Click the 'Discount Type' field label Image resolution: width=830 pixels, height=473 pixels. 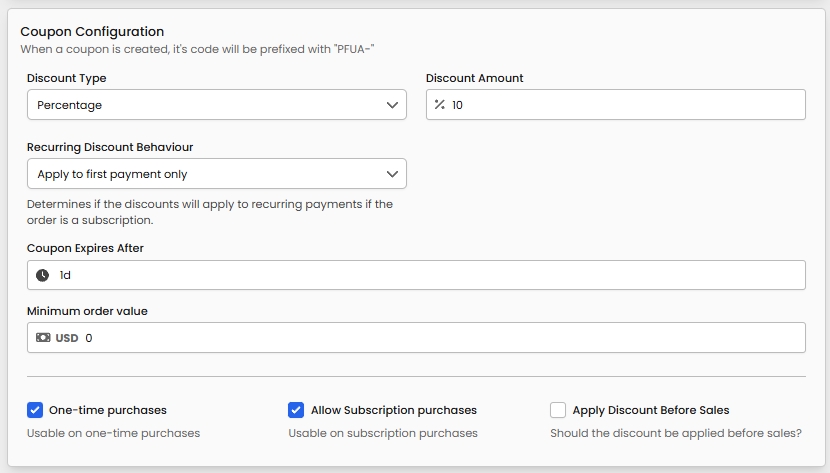click(67, 78)
